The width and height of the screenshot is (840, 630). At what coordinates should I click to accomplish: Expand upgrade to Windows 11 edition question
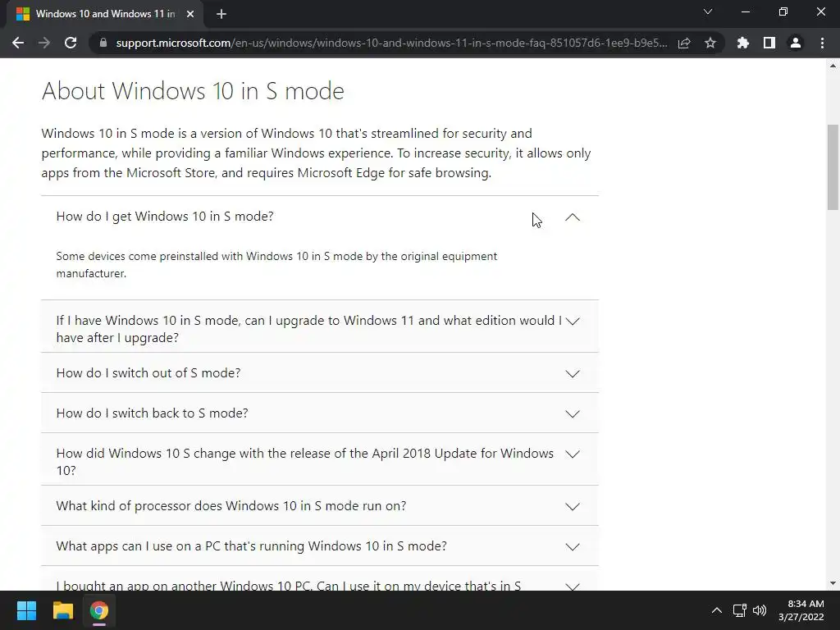click(x=320, y=326)
